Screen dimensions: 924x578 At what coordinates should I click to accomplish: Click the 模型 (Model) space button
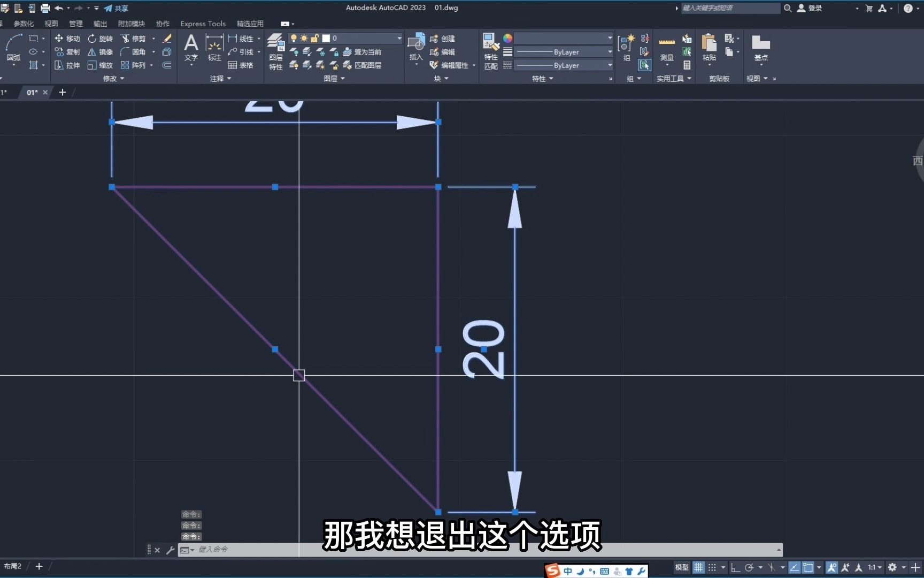[x=682, y=567]
